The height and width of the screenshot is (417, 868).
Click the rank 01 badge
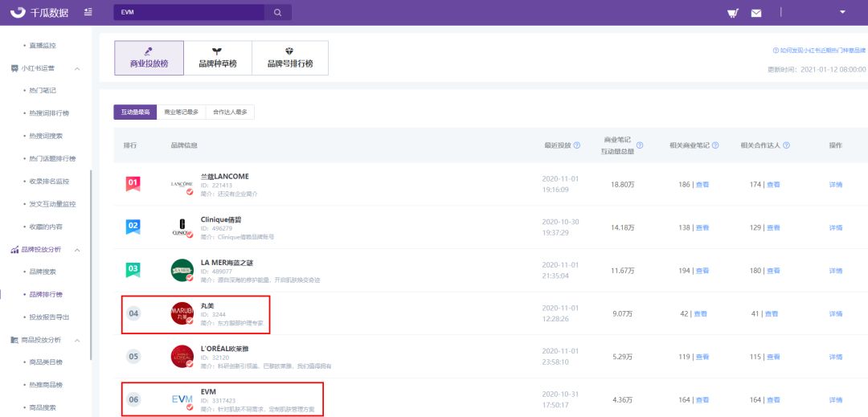click(133, 184)
